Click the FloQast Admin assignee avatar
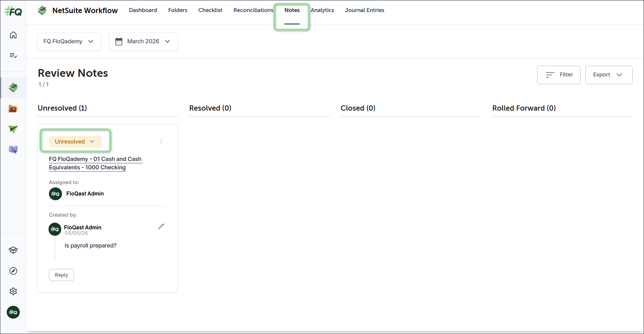Screen dimensions: 644x334 [55, 194]
